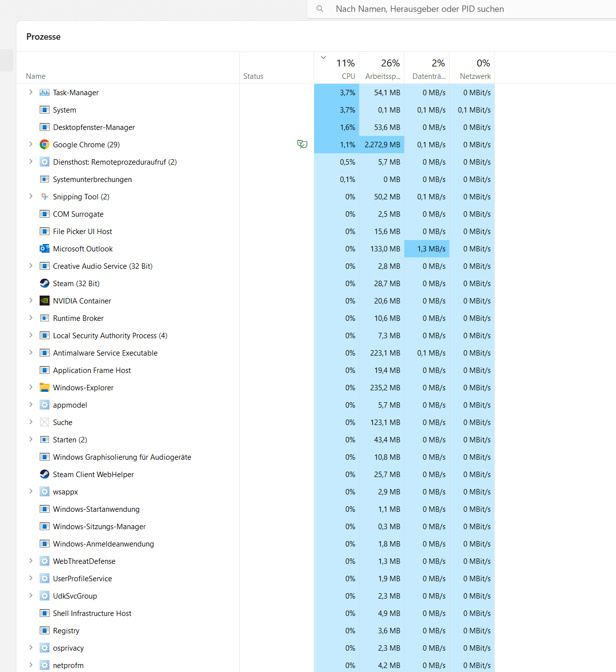The image size is (616, 672).
Task: Click the Task-Manager process icon
Action: (x=45, y=93)
